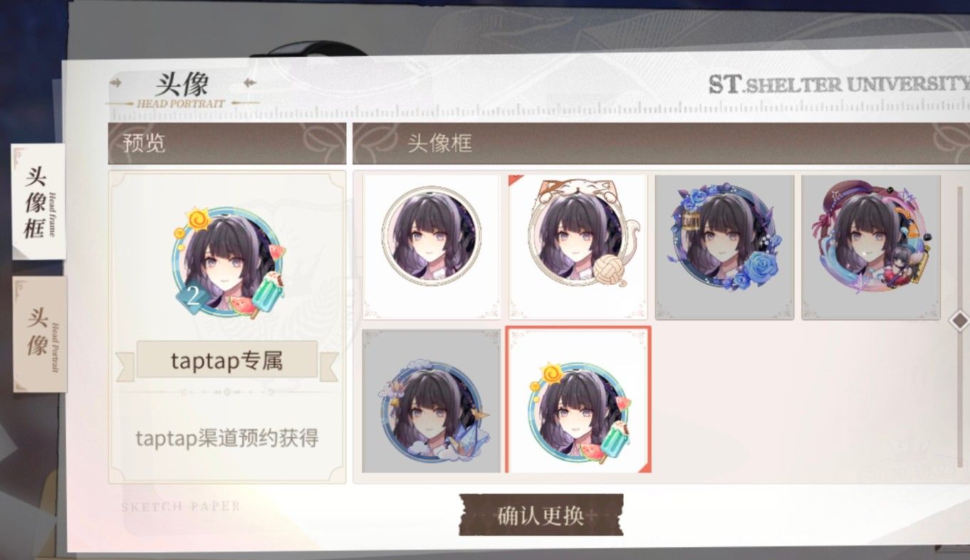970x560 pixels.
Task: Select the plain round avatar frame
Action: [432, 246]
